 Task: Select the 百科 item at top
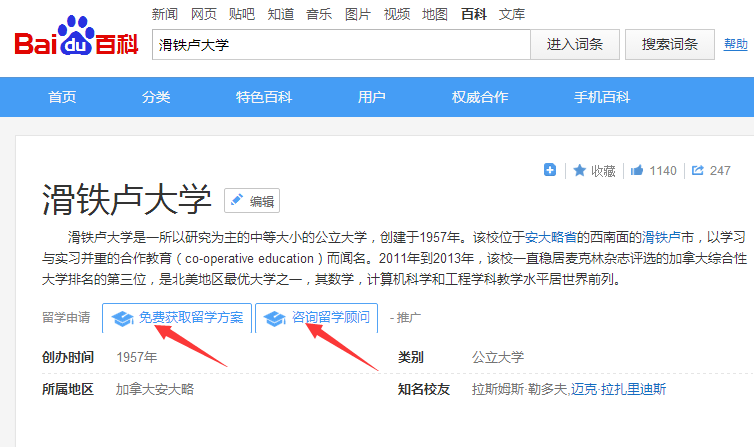tap(474, 14)
